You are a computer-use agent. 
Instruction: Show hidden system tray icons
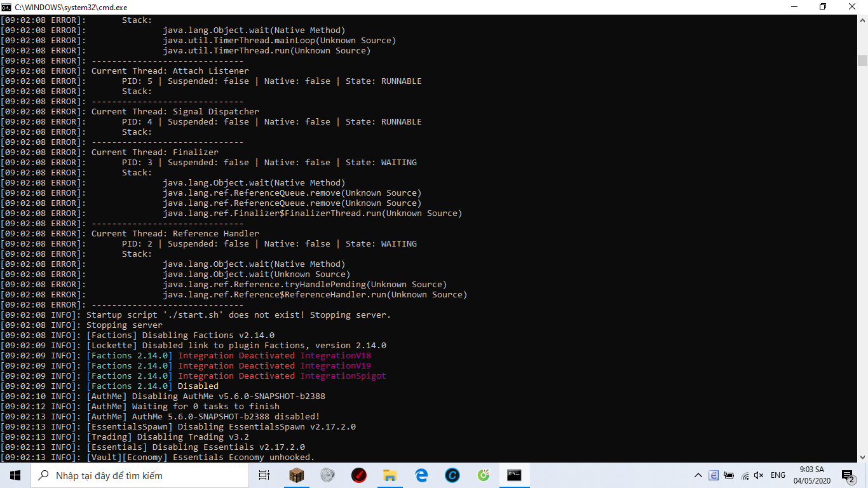tap(698, 475)
